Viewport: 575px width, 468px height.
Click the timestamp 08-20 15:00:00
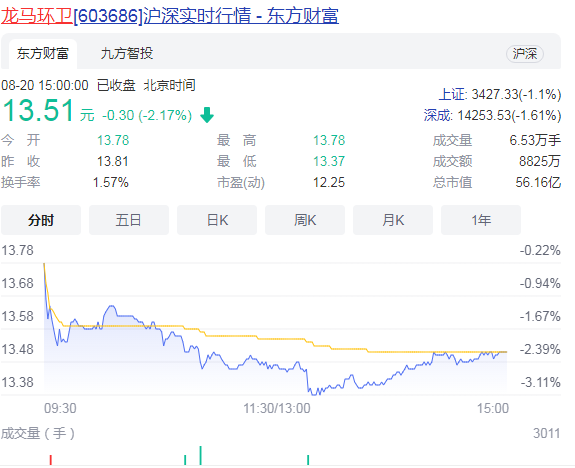tap(45, 85)
